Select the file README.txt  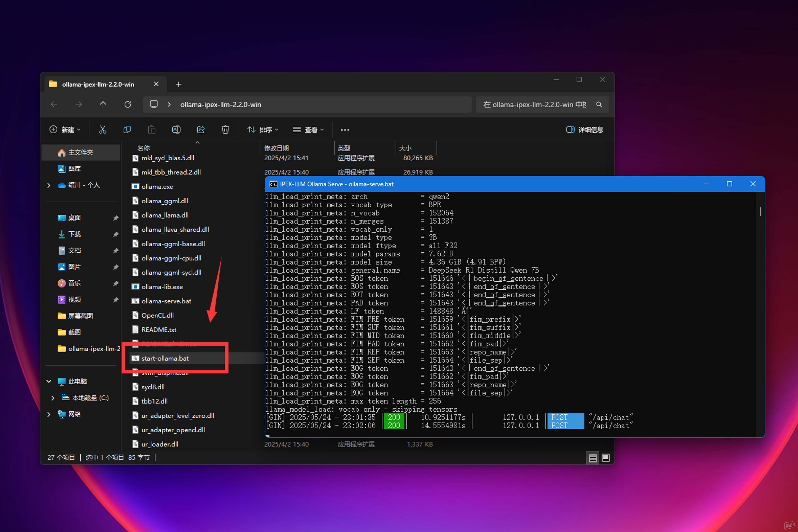[159, 330]
